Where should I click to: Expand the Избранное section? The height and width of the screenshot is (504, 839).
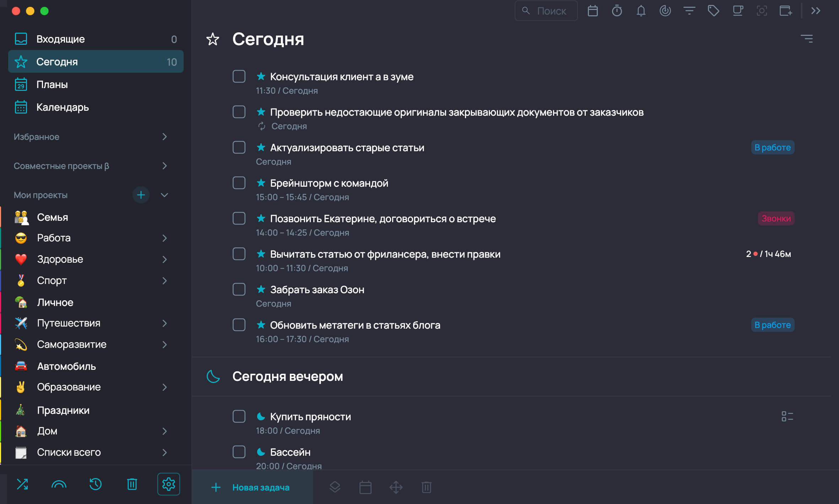[164, 137]
